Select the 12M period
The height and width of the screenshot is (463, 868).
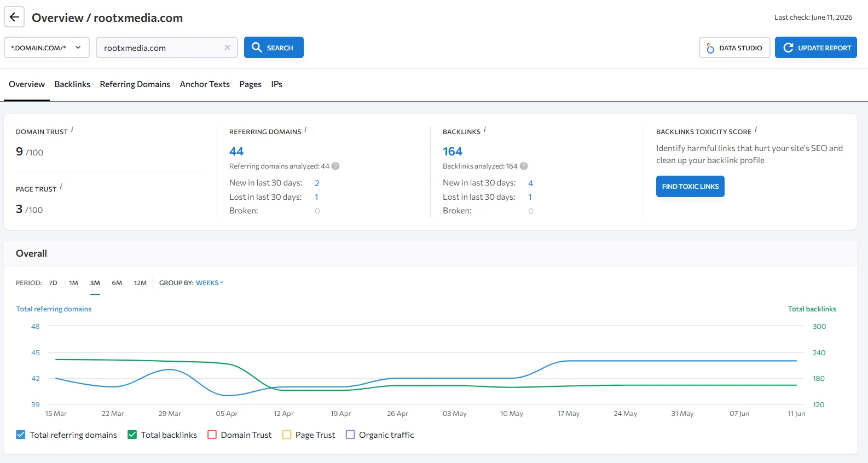click(140, 283)
